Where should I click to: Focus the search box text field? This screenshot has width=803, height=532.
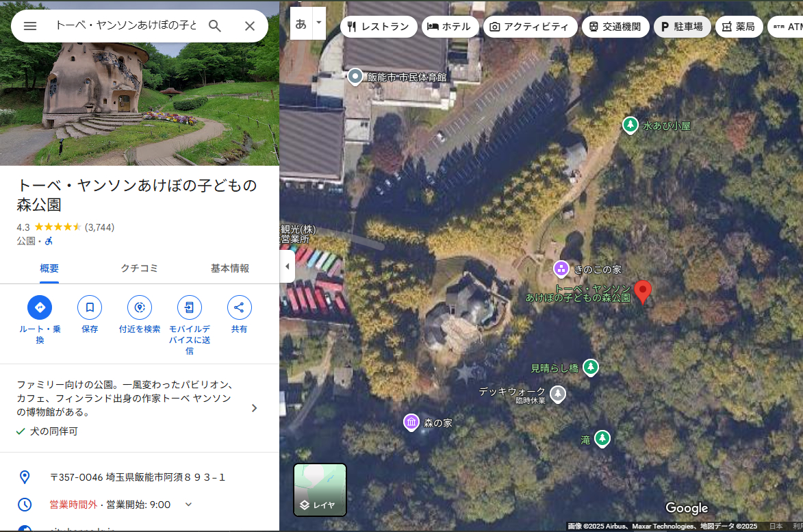coord(125,25)
